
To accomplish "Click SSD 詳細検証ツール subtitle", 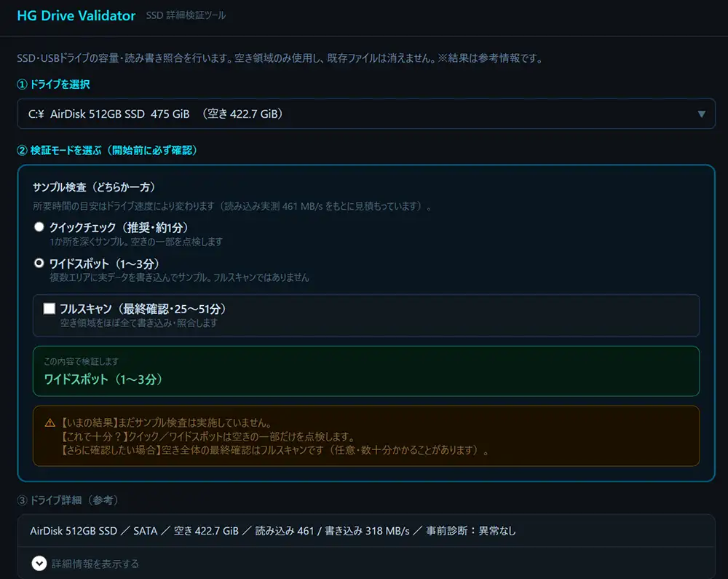I will pyautogui.click(x=186, y=15).
